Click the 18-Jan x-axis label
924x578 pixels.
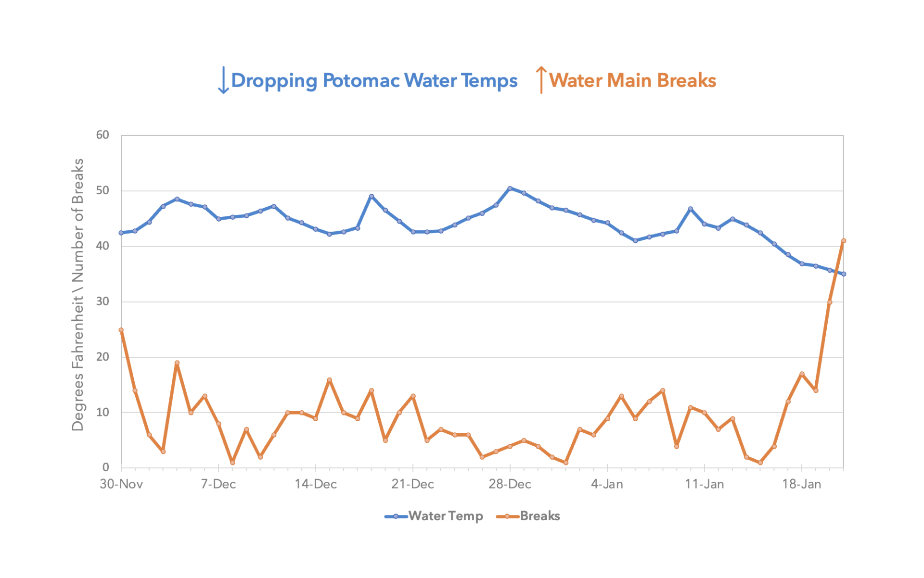tap(801, 484)
